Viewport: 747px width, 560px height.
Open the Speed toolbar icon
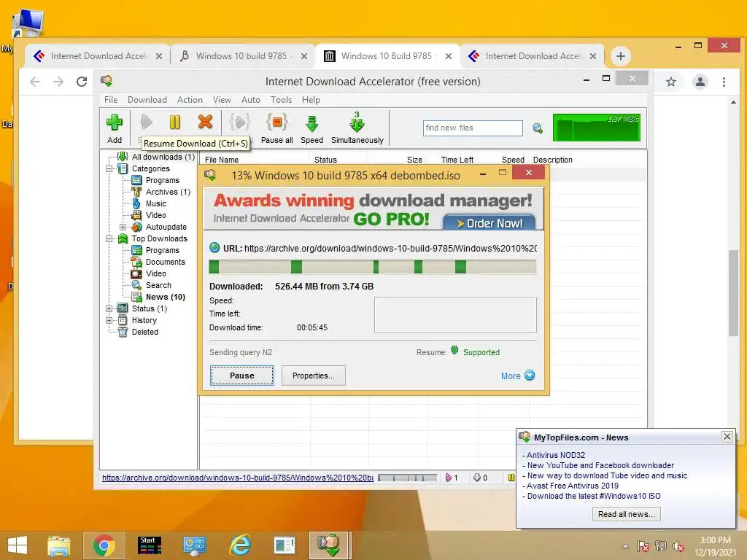coord(311,123)
